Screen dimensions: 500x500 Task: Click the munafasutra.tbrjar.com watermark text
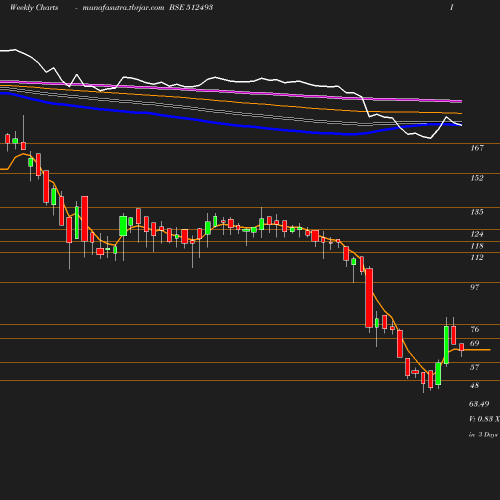pyautogui.click(x=123, y=8)
